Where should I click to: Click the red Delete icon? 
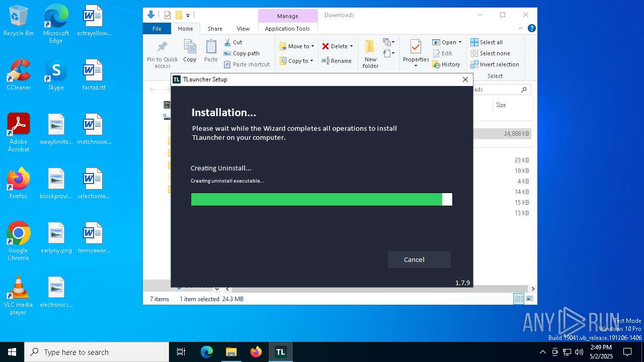326,46
